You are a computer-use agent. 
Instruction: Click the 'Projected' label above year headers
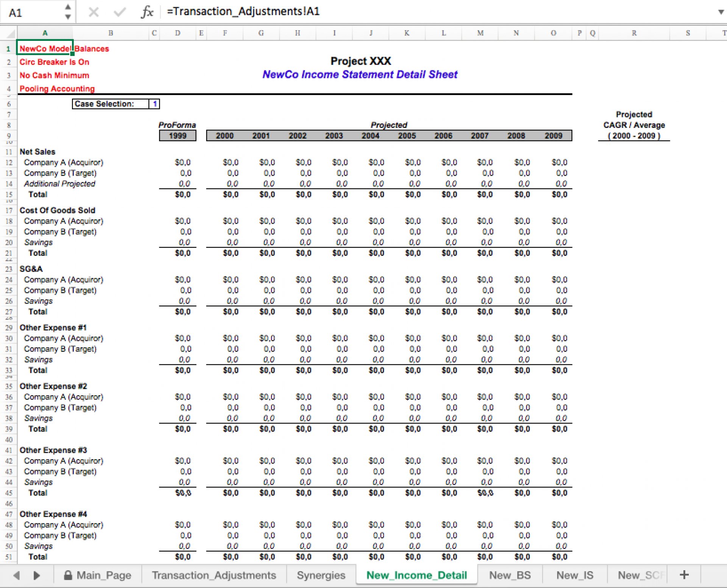click(389, 125)
